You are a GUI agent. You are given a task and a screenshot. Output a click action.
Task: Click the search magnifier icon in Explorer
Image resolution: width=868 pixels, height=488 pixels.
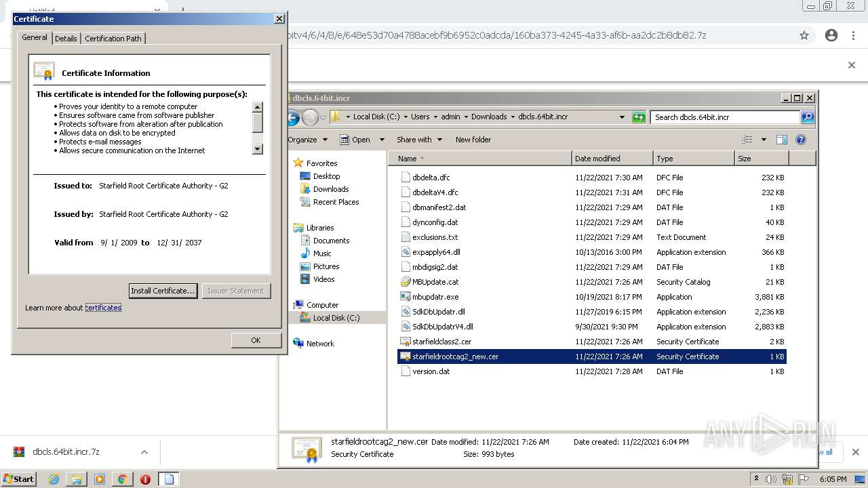[x=808, y=117]
